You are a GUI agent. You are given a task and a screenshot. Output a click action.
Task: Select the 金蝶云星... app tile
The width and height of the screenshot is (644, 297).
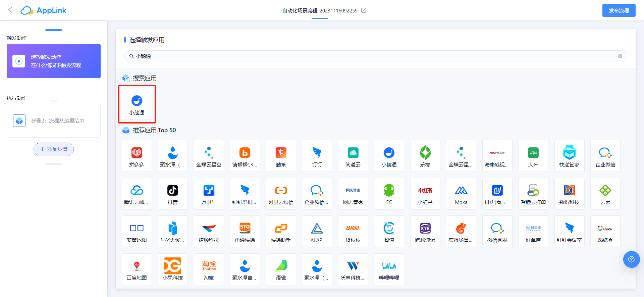(461, 156)
